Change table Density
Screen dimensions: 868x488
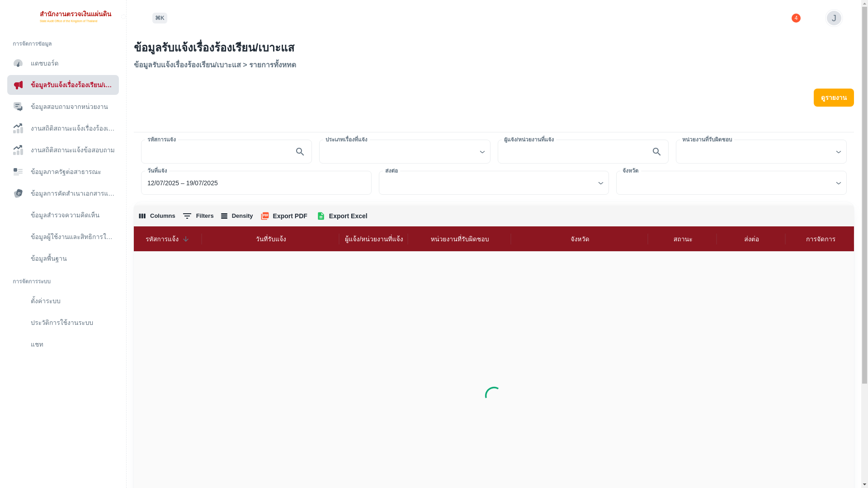tap(237, 216)
